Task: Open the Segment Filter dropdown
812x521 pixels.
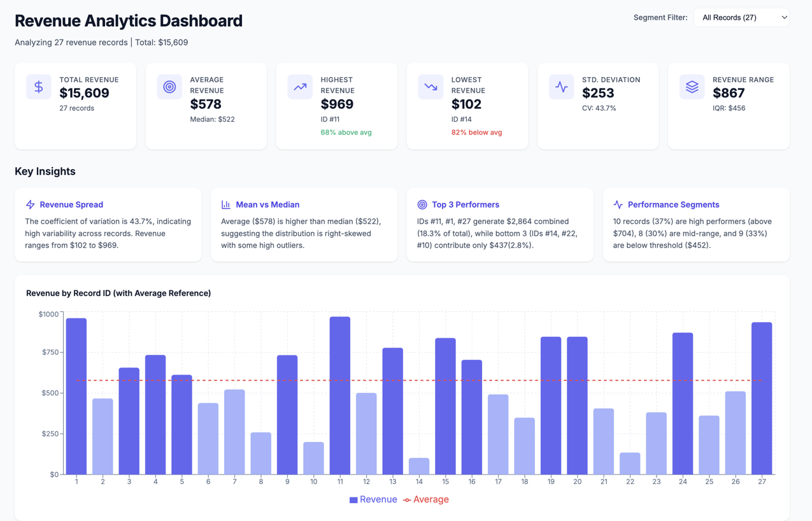Action: (x=741, y=18)
